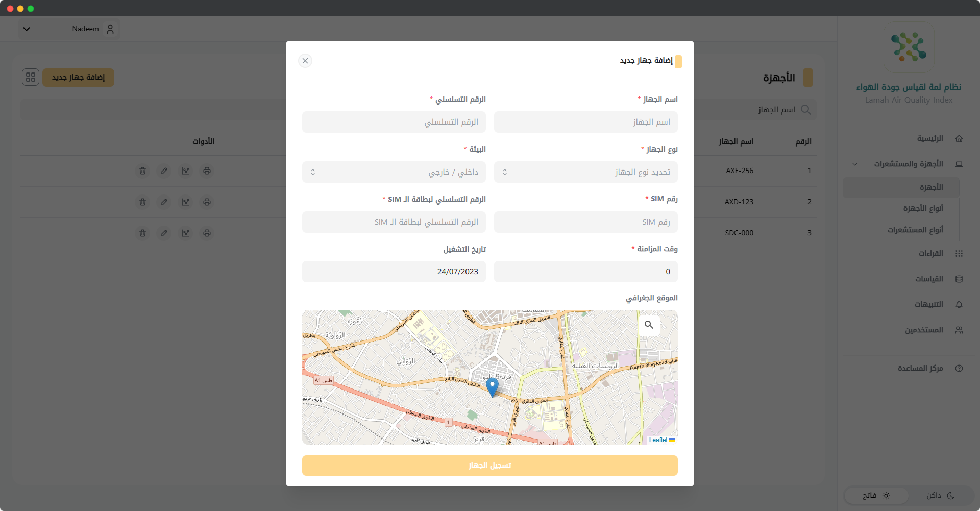
Task: Select أنواع المستشعرات submenu item
Action: click(x=916, y=230)
